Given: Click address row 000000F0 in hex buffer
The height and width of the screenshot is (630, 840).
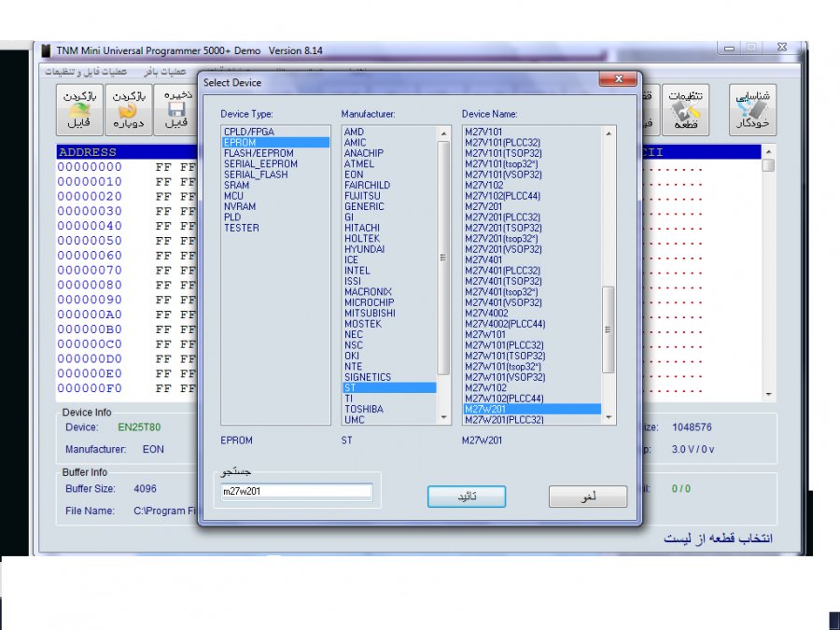Looking at the screenshot, I should 90,388.
